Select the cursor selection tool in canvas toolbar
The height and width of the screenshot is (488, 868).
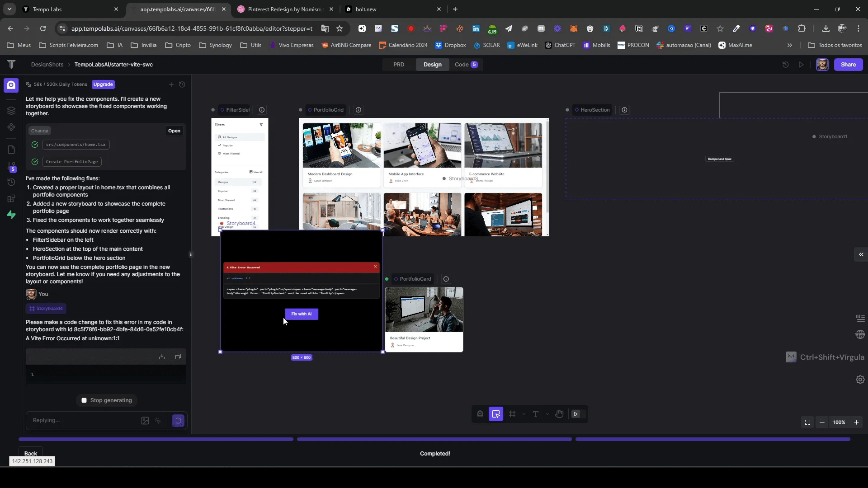(496, 414)
